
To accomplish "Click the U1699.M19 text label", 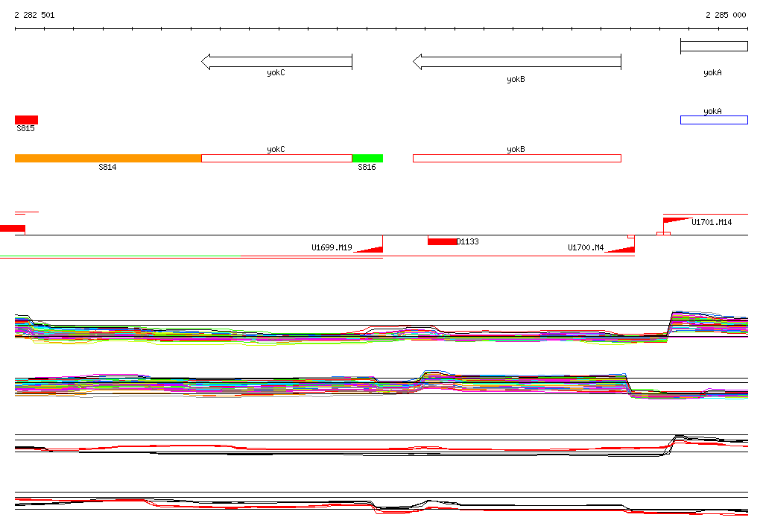I will (332, 247).
